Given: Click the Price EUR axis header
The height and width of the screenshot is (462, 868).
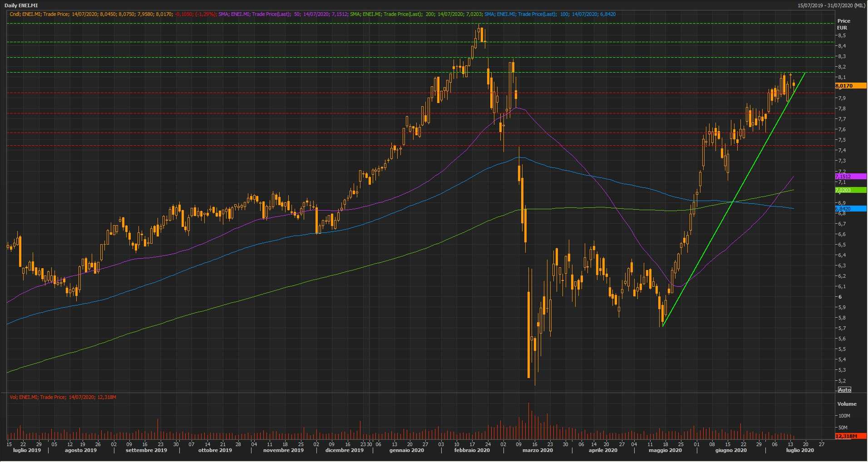Looking at the screenshot, I should (x=843, y=24).
